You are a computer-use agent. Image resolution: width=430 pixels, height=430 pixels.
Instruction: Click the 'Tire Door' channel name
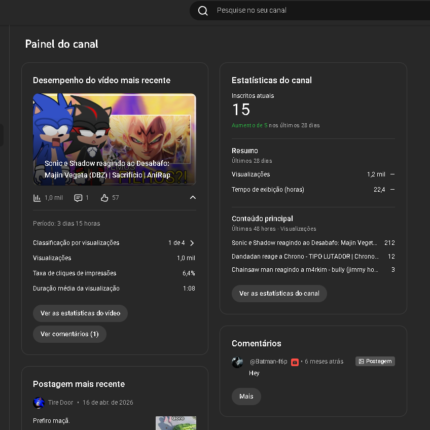point(60,403)
